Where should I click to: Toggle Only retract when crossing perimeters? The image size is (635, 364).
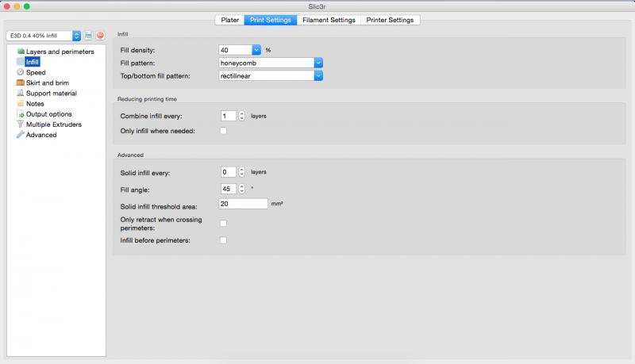tap(223, 224)
